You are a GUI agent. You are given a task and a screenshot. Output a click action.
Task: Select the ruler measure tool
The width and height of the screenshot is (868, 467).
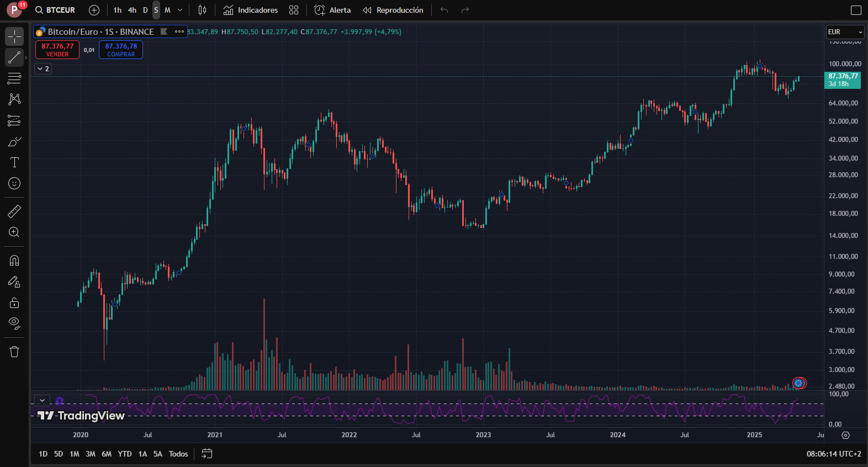pyautogui.click(x=14, y=211)
